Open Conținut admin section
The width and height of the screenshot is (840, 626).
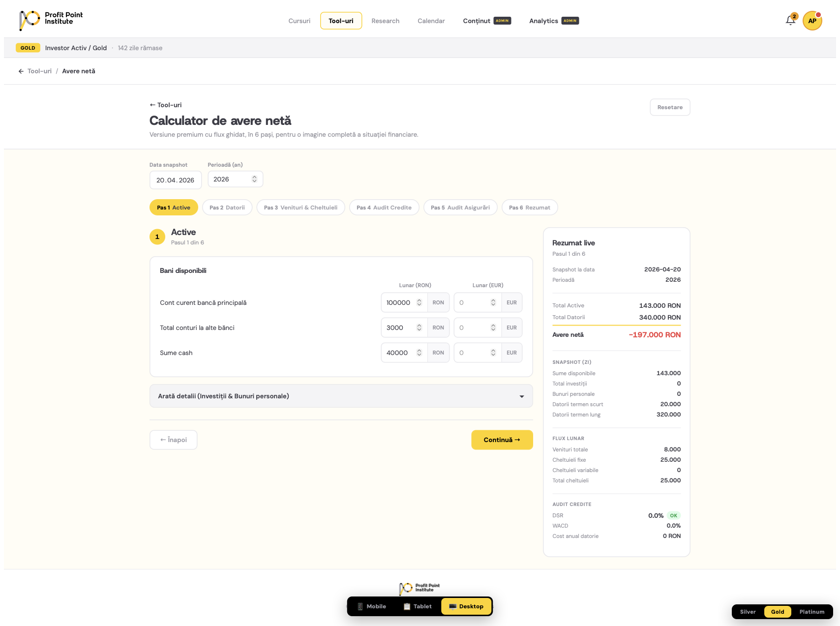486,21
